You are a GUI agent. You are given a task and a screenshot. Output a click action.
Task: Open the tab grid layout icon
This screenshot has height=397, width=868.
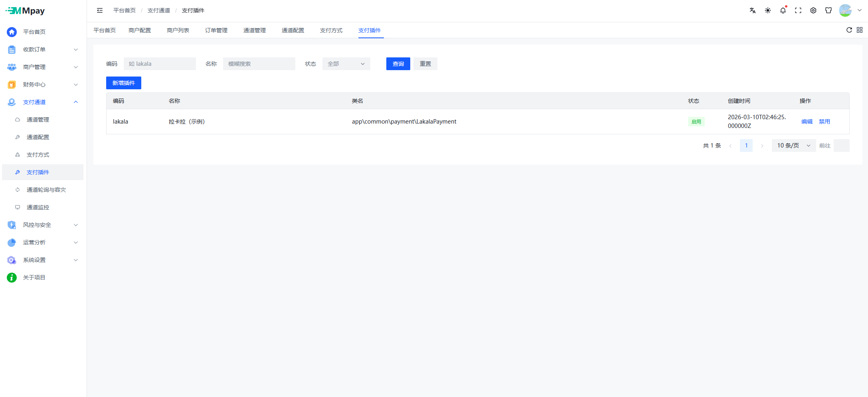pyautogui.click(x=860, y=30)
